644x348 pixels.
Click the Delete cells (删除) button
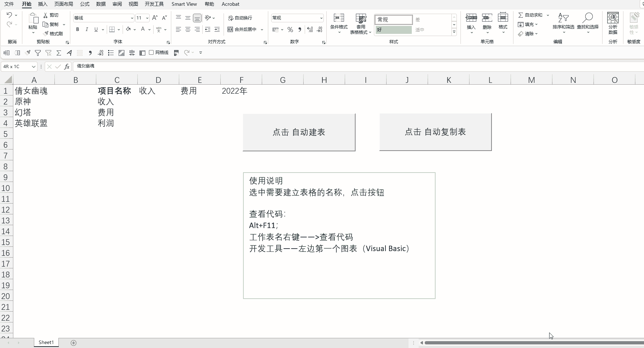487,23
